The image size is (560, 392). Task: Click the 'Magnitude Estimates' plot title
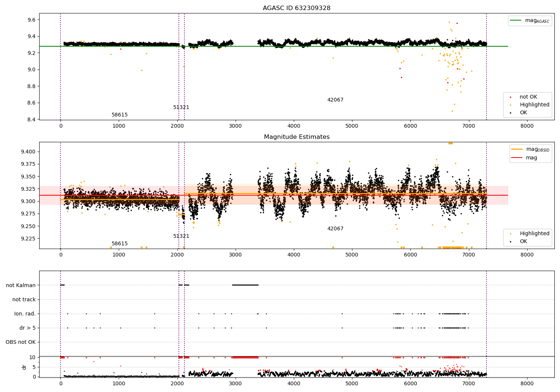pyautogui.click(x=296, y=137)
